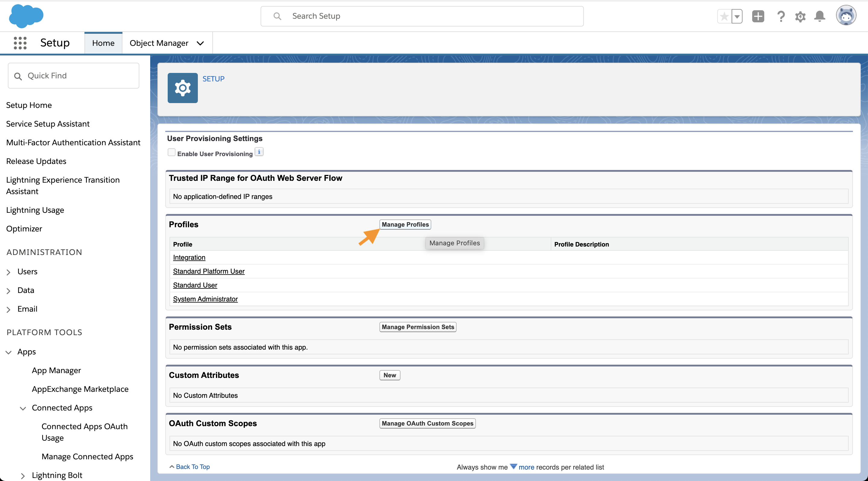Open Connected Apps OAuth Usage
The image size is (868, 481).
coord(84,432)
